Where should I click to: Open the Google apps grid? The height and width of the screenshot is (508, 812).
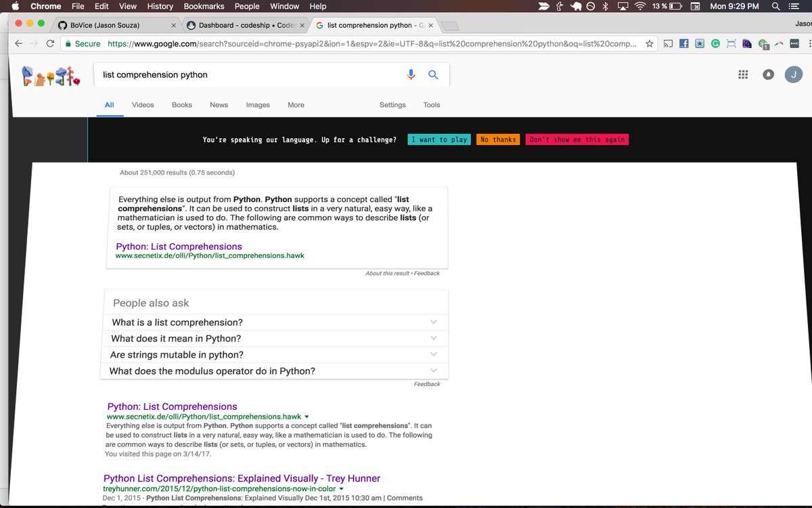(x=743, y=75)
